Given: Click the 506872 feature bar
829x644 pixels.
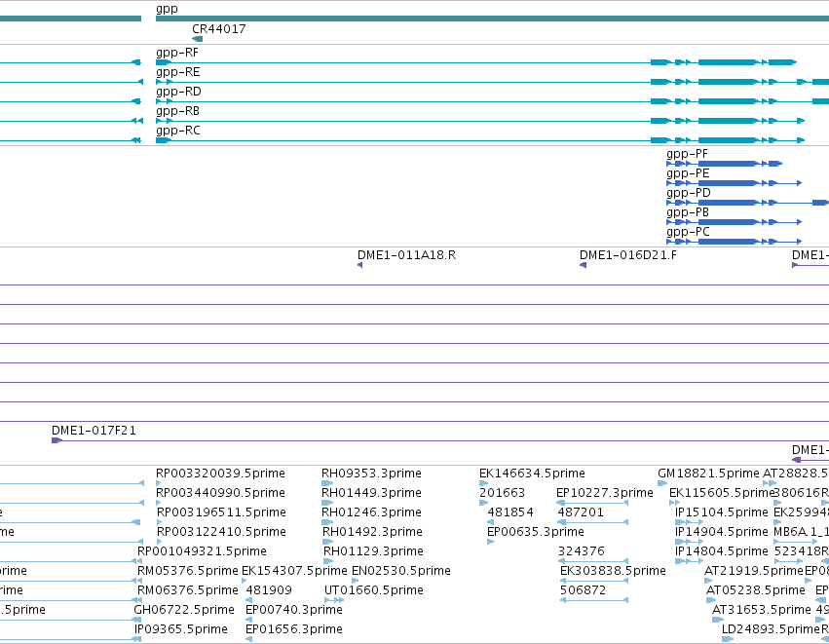Looking at the screenshot, I should click(594, 600).
